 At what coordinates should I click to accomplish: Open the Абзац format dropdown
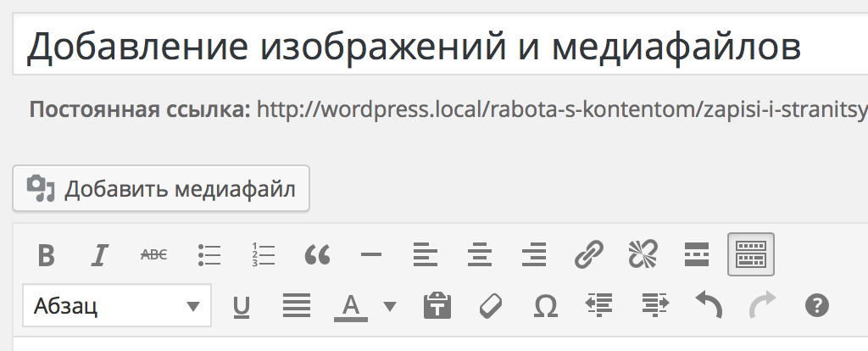pos(116,305)
